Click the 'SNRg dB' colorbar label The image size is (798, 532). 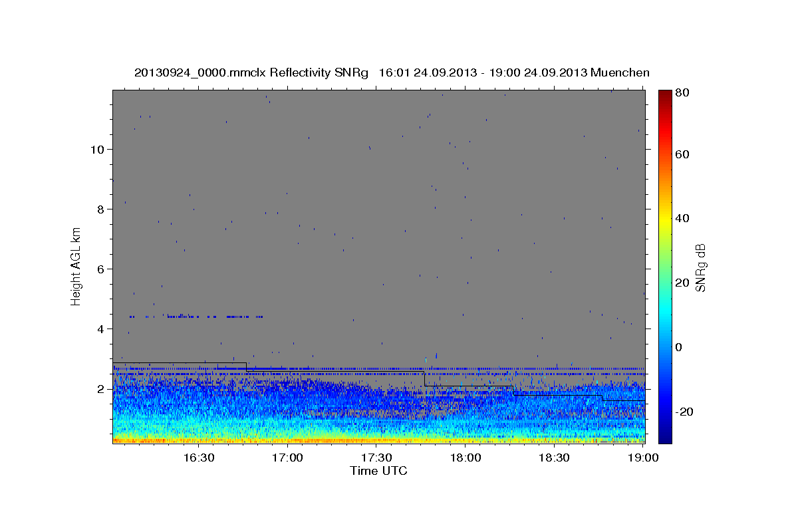pyautogui.click(x=700, y=267)
